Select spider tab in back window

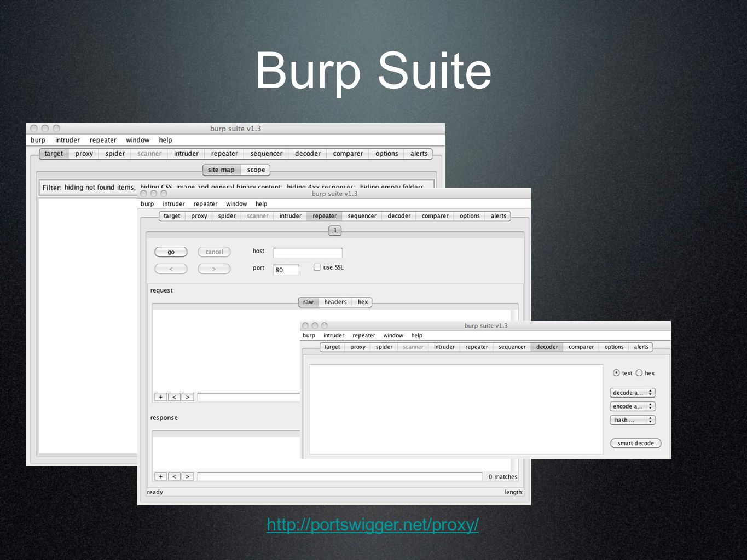115,154
